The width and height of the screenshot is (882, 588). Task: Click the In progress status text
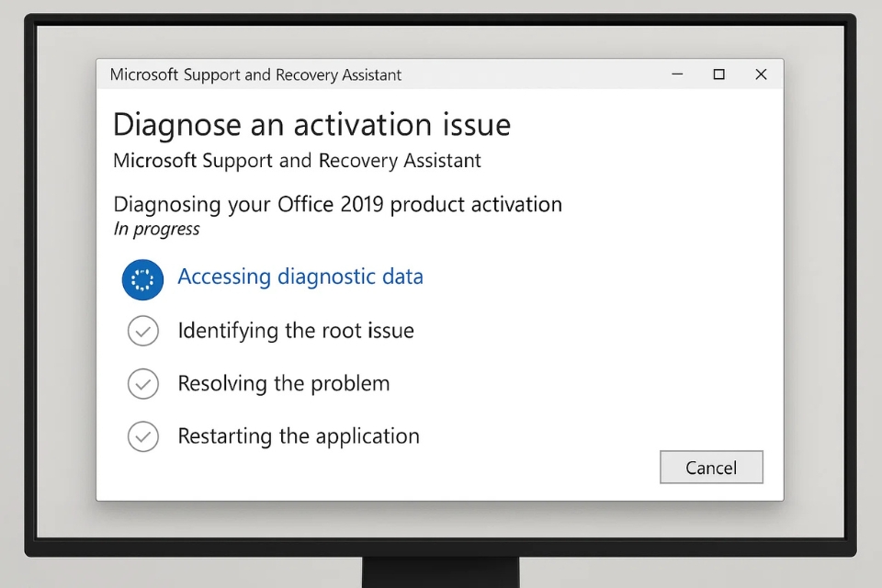156,229
